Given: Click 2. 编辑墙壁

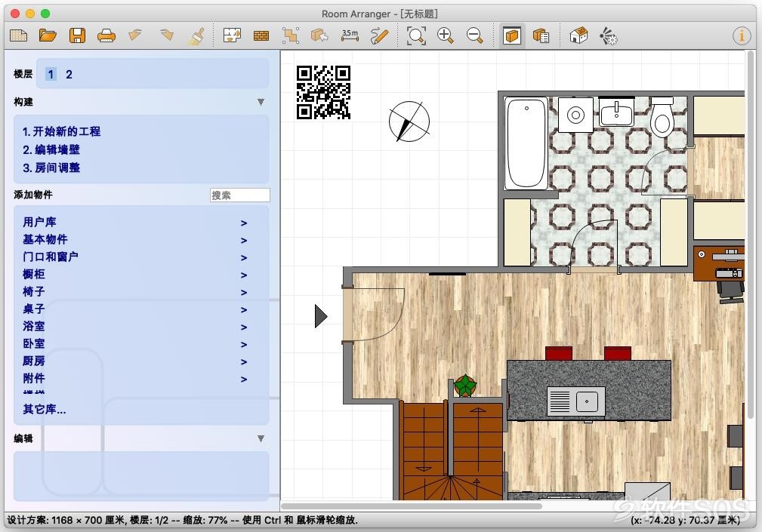Looking at the screenshot, I should [51, 149].
